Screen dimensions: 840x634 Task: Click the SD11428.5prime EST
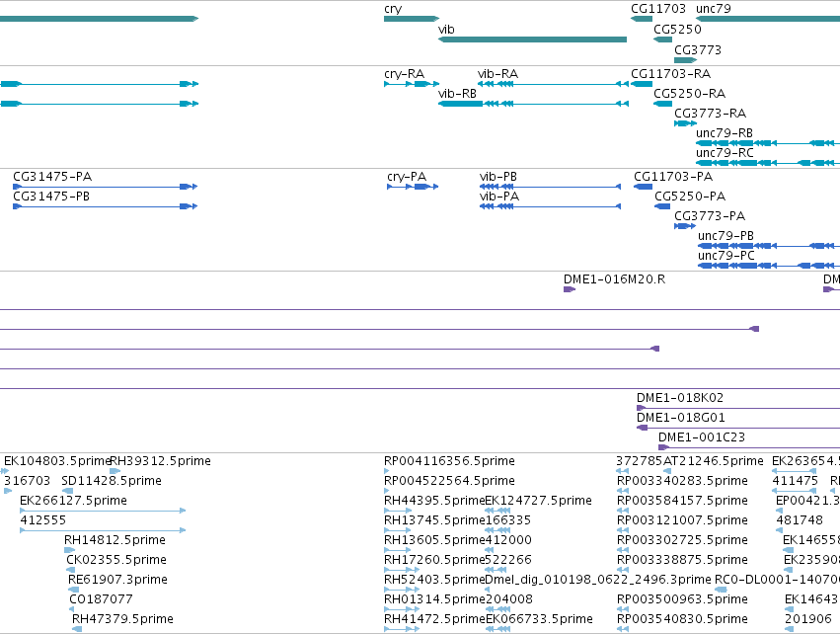pos(67,491)
